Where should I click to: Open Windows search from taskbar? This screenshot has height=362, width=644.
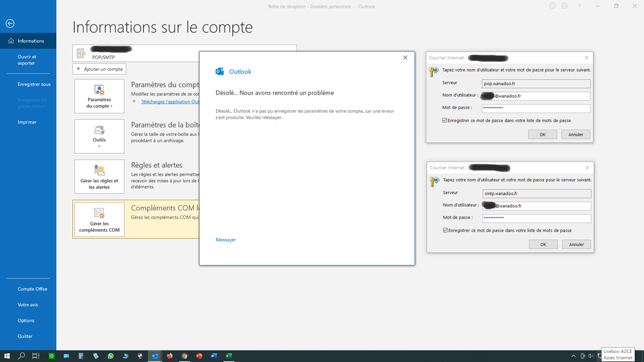(21, 356)
